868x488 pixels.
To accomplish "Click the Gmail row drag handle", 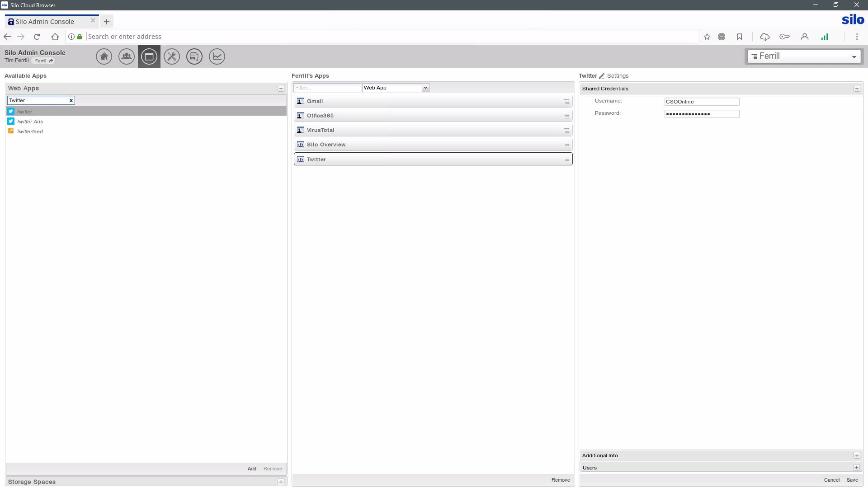I will click(566, 102).
